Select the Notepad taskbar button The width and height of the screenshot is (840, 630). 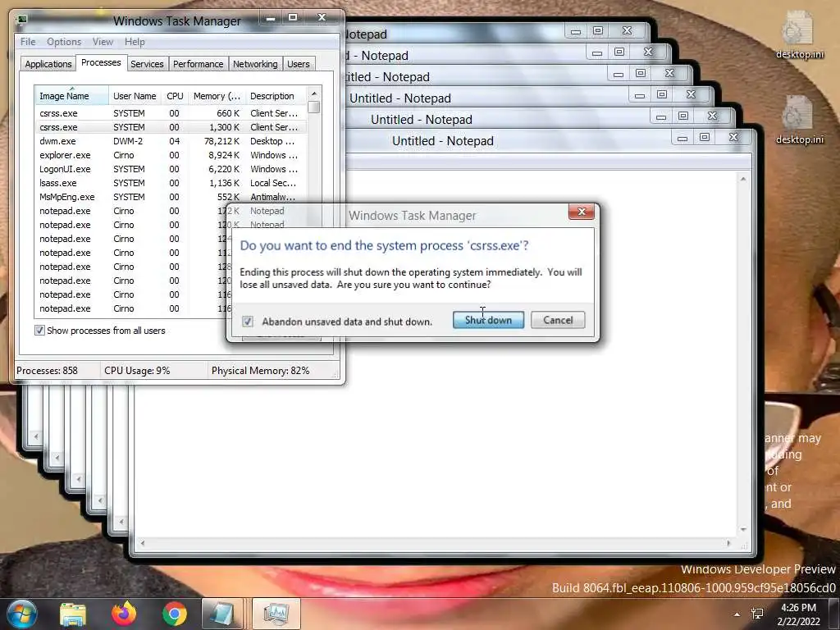223,614
